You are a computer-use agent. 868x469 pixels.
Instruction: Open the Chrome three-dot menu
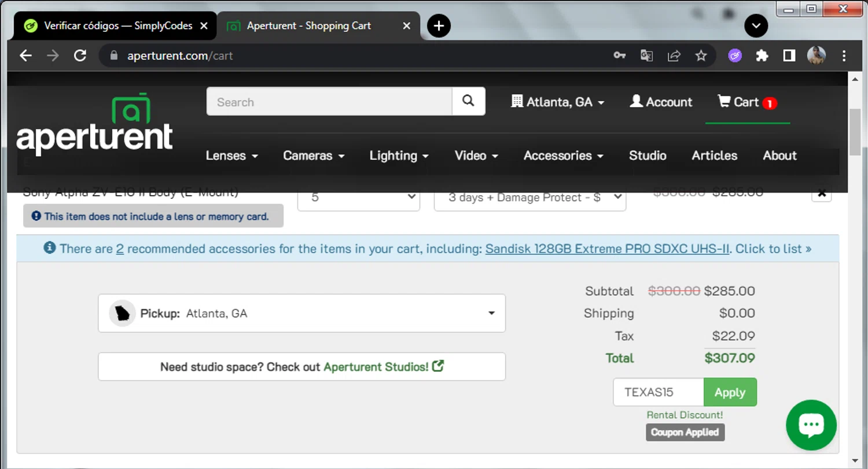[844, 56]
